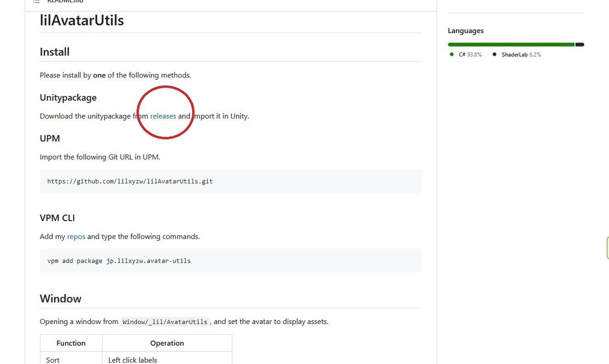Click the dark ShaderLab language bar segment

580,45
